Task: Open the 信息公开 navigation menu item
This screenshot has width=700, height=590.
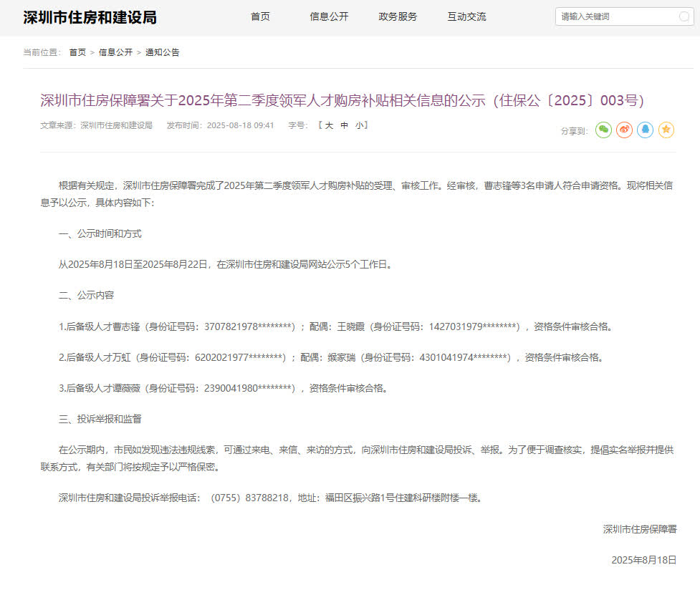Action: click(329, 16)
